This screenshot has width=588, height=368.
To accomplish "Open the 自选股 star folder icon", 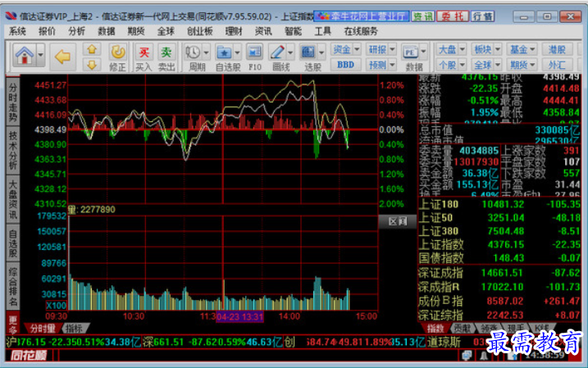I will coord(224,52).
